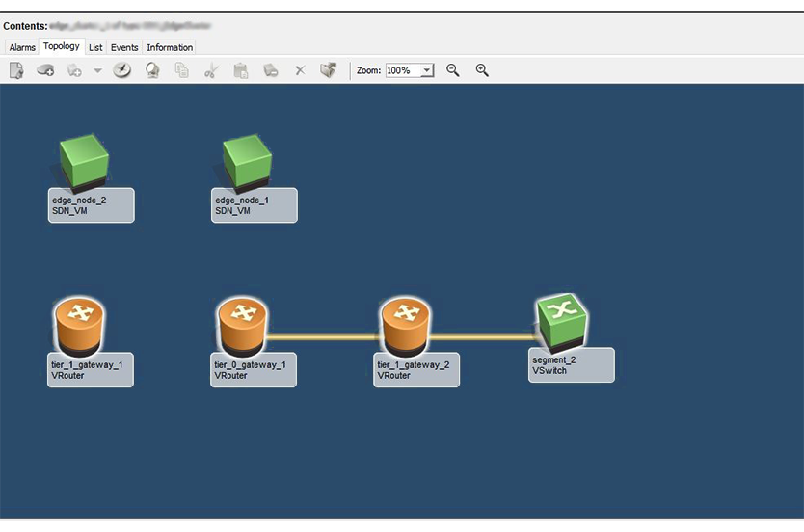Click the zoom in magnifier icon
Viewport: 804px width, 532px height.
(x=482, y=70)
